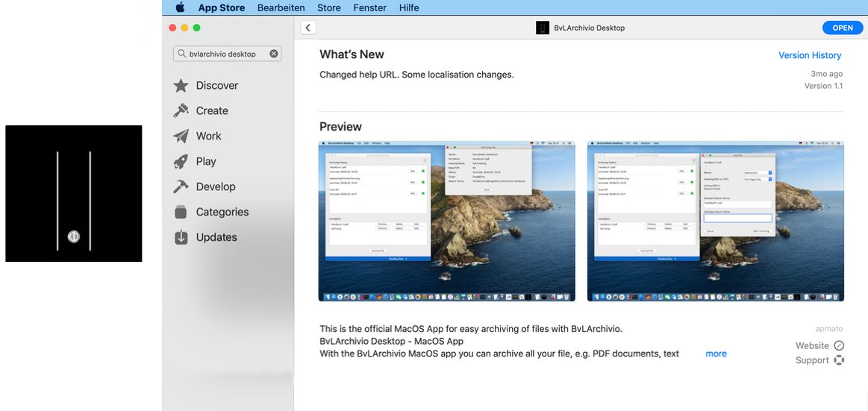Image resolution: width=868 pixels, height=411 pixels.
Task: Open the App Store menu
Action: pos(222,7)
